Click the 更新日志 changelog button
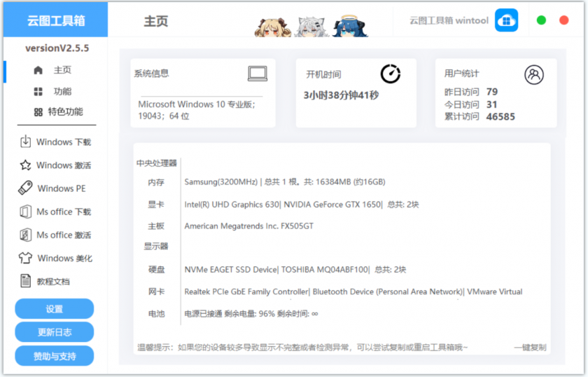This screenshot has width=588, height=377. (x=55, y=332)
